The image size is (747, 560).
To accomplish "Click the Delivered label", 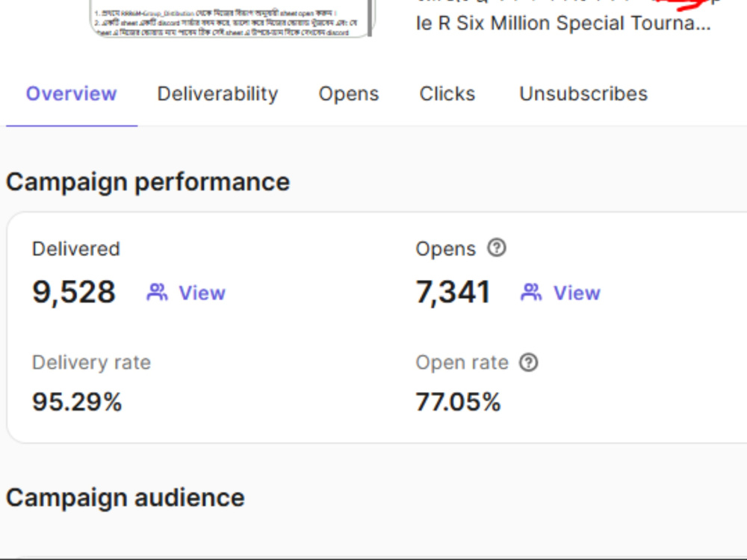I will click(x=75, y=249).
